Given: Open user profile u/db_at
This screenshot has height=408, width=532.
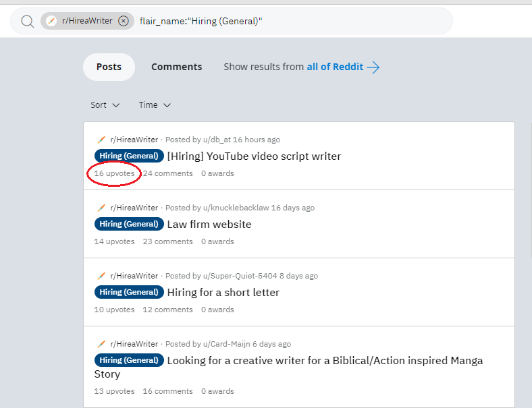Looking at the screenshot, I should click(x=217, y=140).
